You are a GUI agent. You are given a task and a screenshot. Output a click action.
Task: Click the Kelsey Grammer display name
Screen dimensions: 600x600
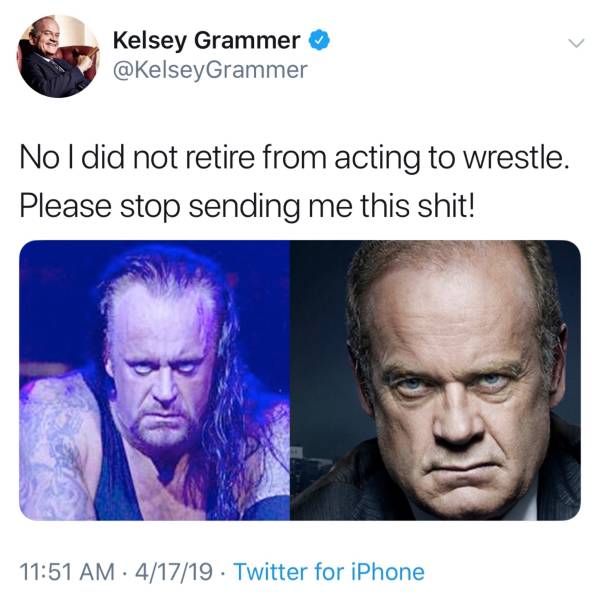[x=206, y=41]
